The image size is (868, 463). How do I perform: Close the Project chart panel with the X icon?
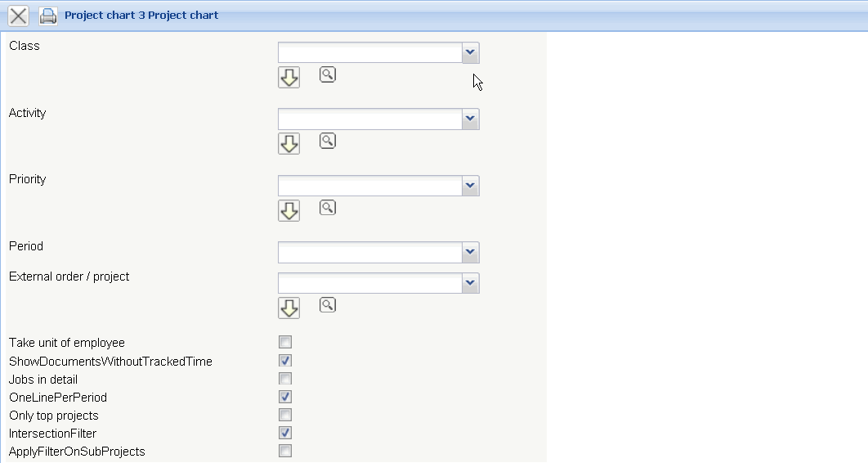(x=18, y=16)
